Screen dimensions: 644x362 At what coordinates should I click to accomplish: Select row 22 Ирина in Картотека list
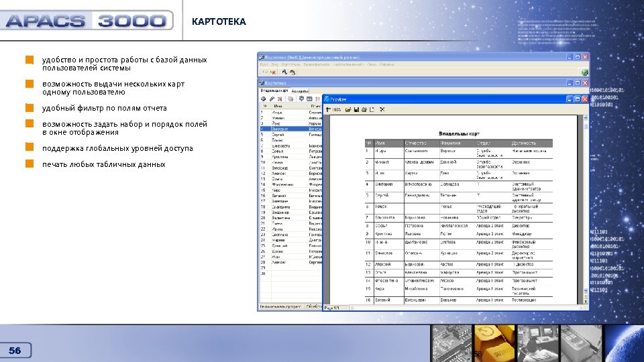point(291,229)
